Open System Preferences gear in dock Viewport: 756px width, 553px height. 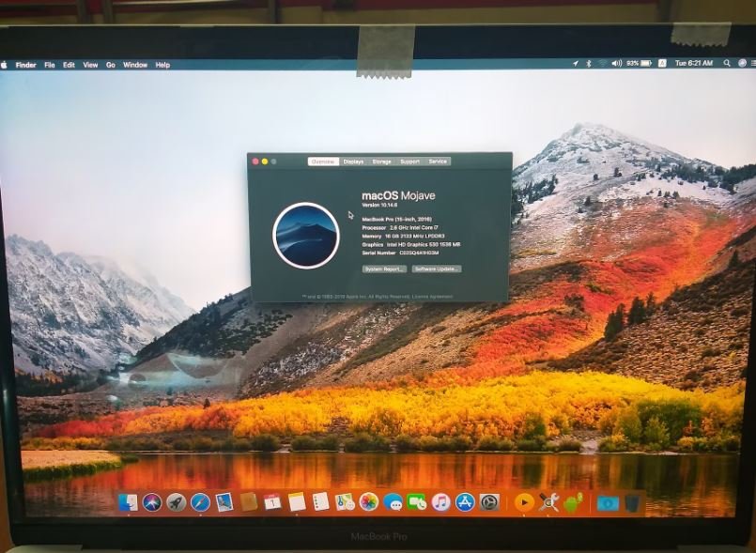489,502
